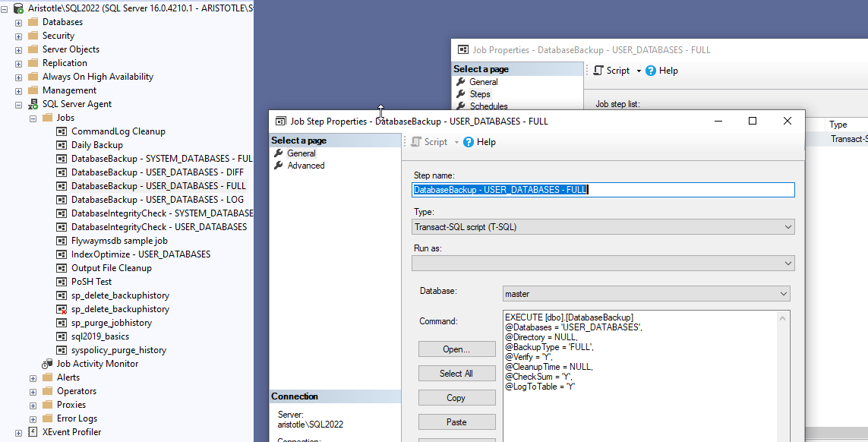Expand the Proxies folder
The width and height of the screenshot is (868, 442).
click(x=33, y=405)
